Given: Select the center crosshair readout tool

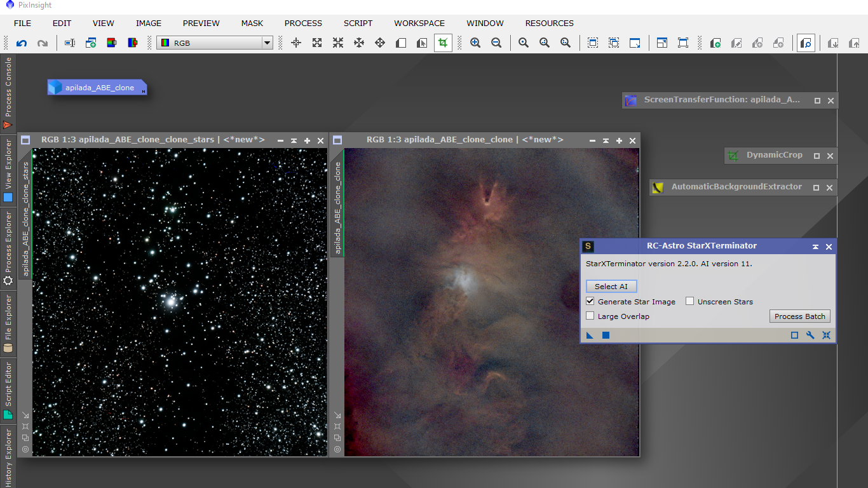Looking at the screenshot, I should (296, 43).
